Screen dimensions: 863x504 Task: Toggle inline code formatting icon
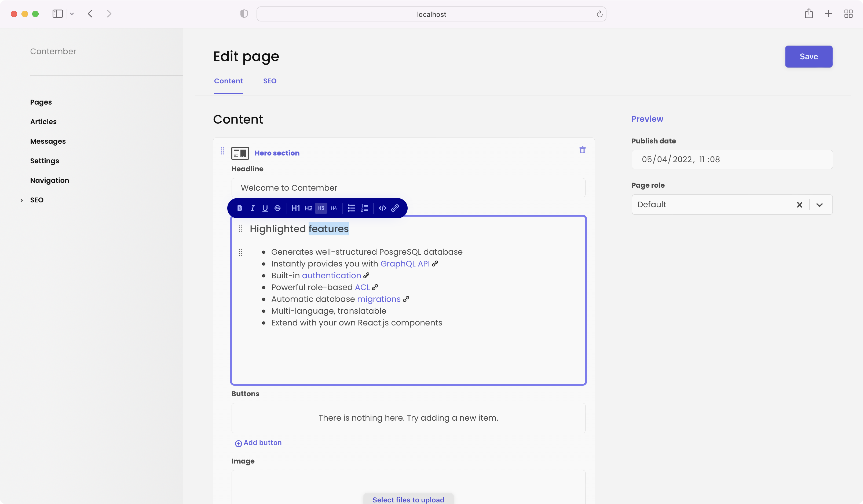[x=383, y=208]
